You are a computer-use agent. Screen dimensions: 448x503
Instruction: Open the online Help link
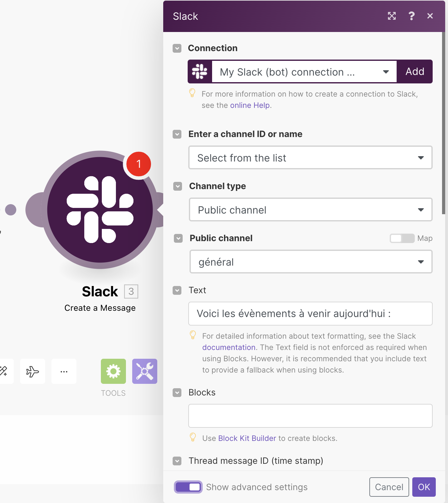[250, 105]
